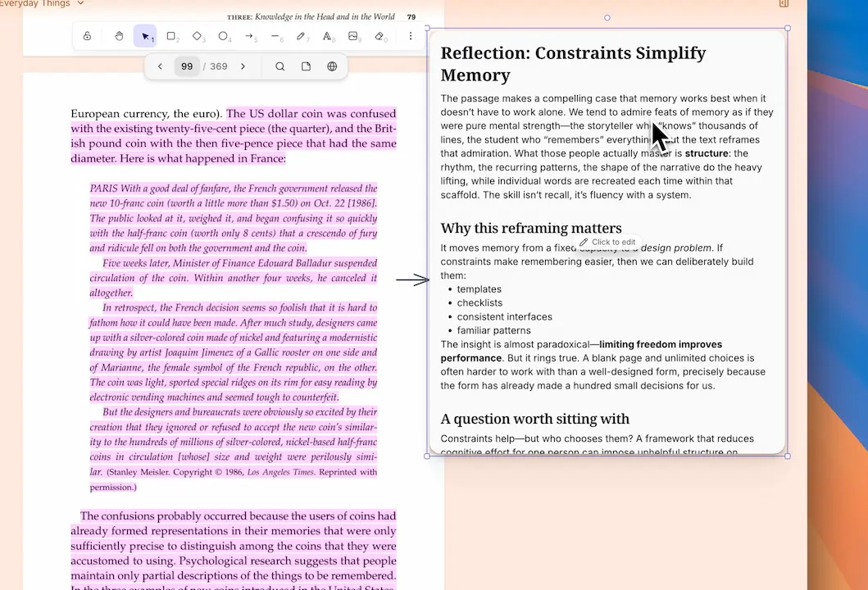Select the Eraser tool
868x590 pixels.
[379, 36]
